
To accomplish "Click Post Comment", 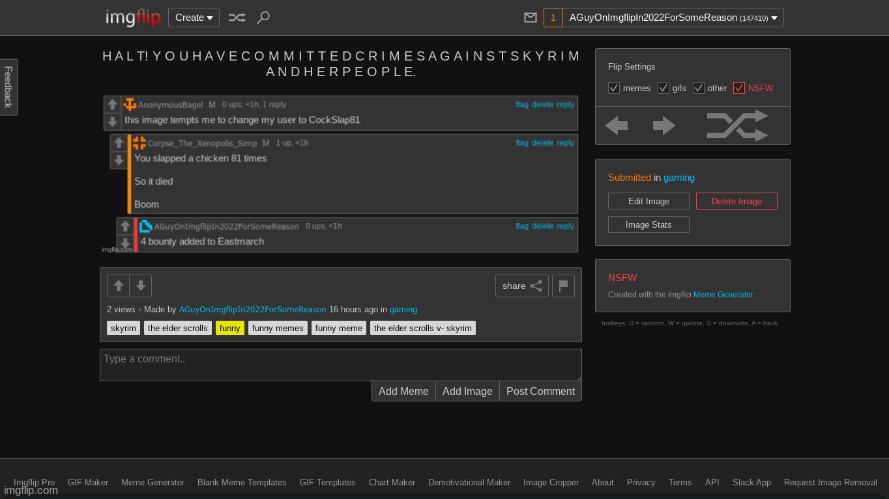I will [x=540, y=391].
